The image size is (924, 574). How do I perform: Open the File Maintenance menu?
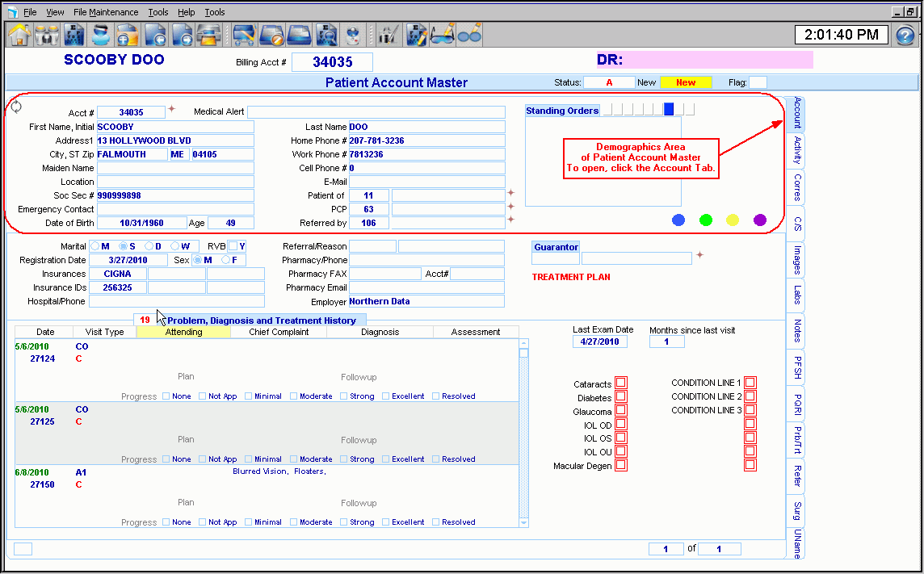pos(105,12)
